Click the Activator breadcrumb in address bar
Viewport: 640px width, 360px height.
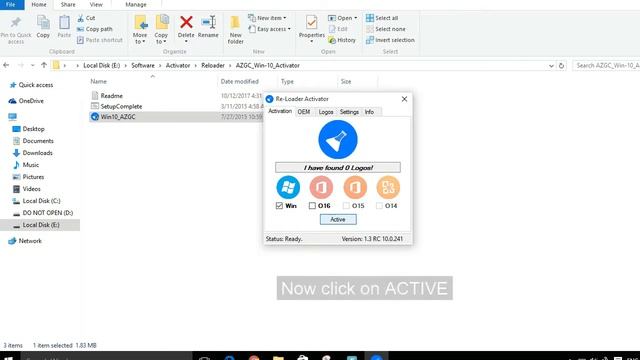(x=178, y=65)
